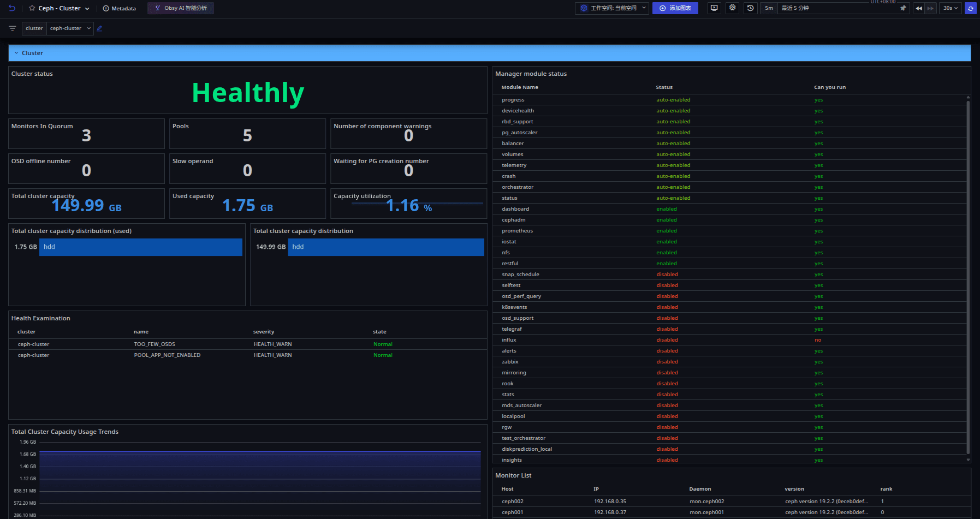Open the ceph-cluster variable dropdown

pyautogui.click(x=70, y=28)
